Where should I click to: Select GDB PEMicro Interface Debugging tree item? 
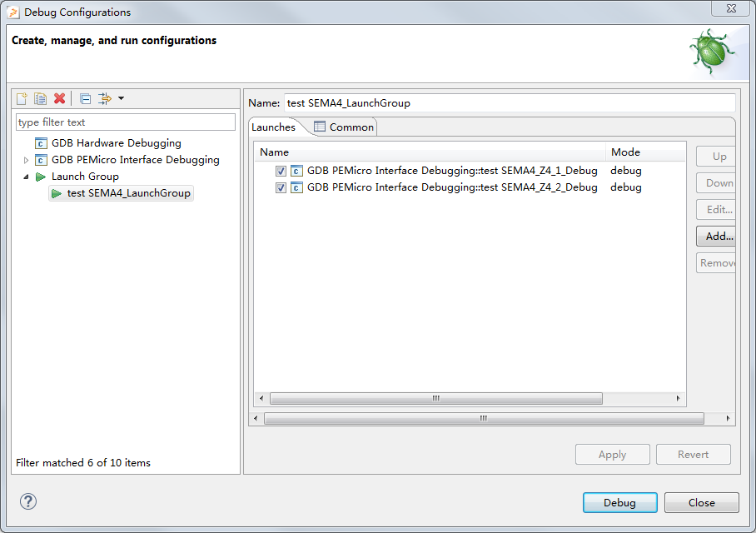(136, 160)
